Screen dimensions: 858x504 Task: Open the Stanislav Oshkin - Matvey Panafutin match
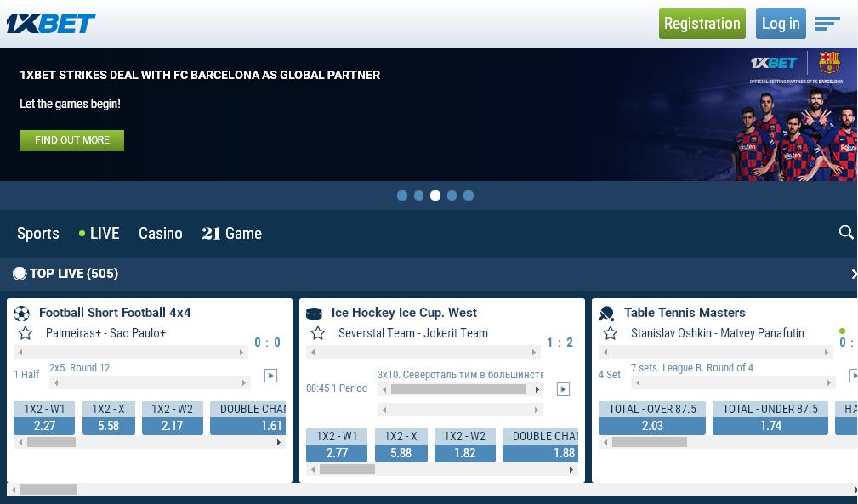pyautogui.click(x=718, y=333)
